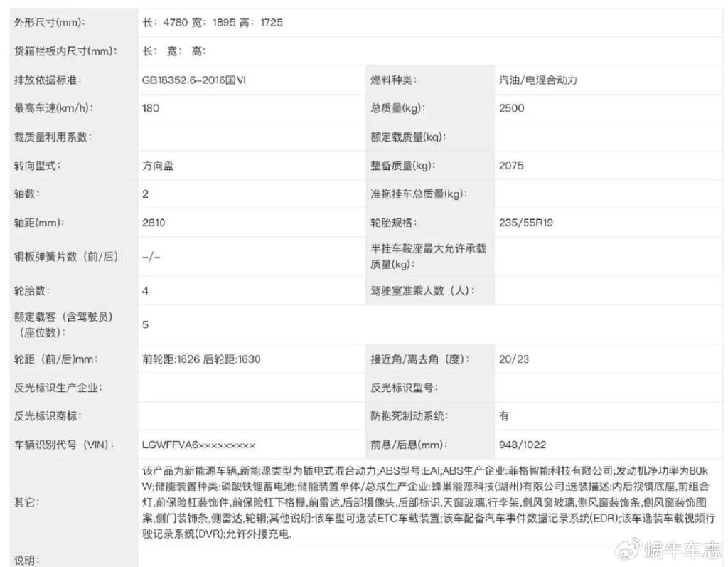This screenshot has height=567, width=728.
Task: Click the 载质量利用系数 label
Action: (x=53, y=137)
